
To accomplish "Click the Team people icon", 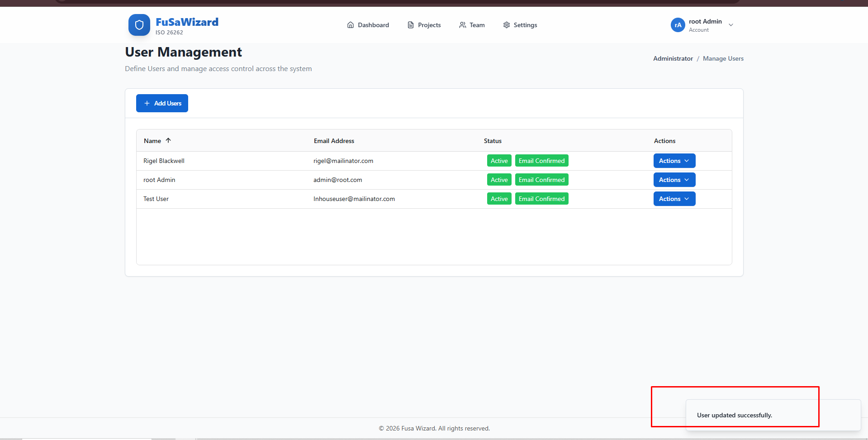I will [462, 25].
